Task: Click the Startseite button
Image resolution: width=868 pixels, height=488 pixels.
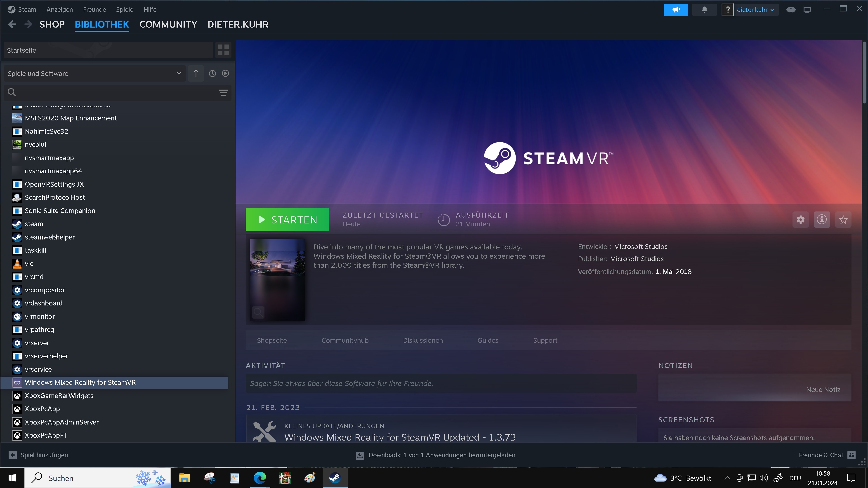Action: pyautogui.click(x=108, y=50)
